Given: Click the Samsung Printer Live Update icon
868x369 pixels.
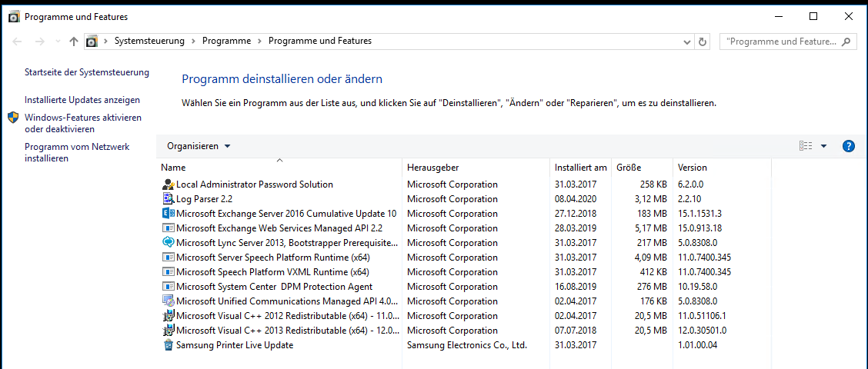Looking at the screenshot, I should (x=169, y=345).
